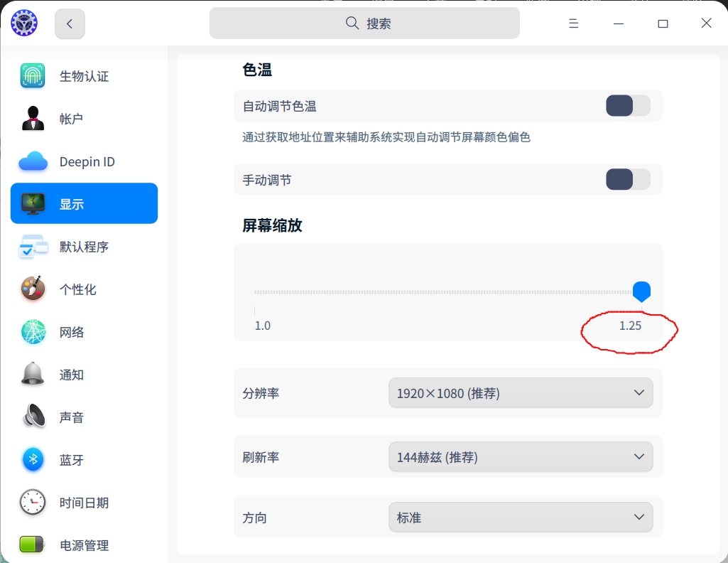This screenshot has height=563, width=728.
Task: Click the Network globe icon
Action: coord(33,332)
